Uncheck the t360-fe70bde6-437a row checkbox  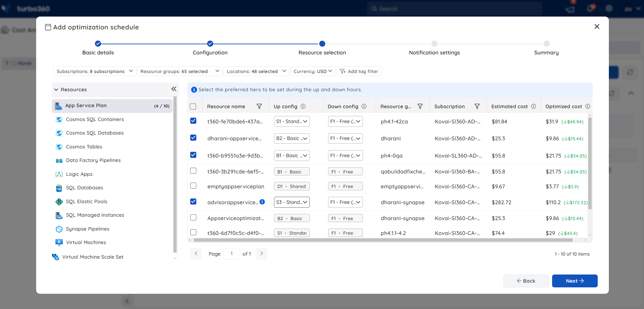pos(193,121)
